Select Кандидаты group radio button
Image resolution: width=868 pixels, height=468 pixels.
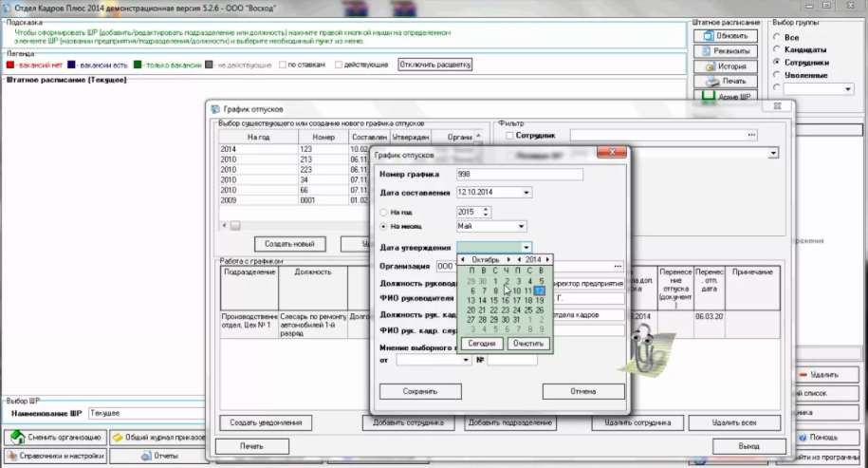(x=777, y=49)
